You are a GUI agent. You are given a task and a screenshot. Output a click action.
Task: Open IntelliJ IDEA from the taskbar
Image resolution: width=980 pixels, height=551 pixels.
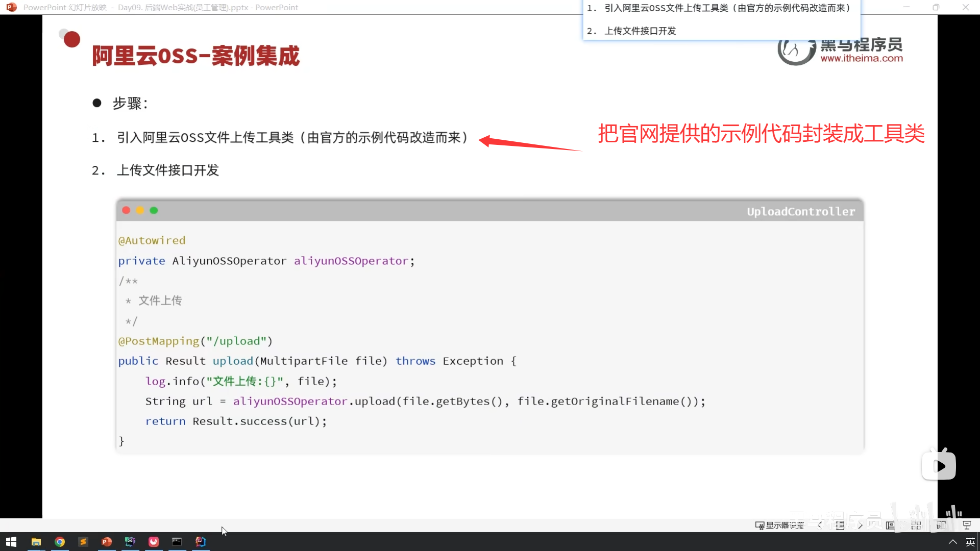201,541
